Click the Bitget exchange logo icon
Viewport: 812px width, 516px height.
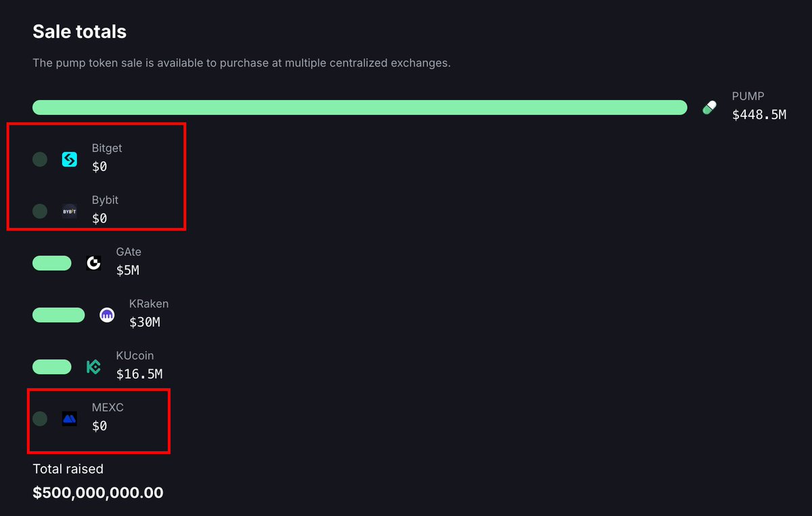[x=69, y=160]
